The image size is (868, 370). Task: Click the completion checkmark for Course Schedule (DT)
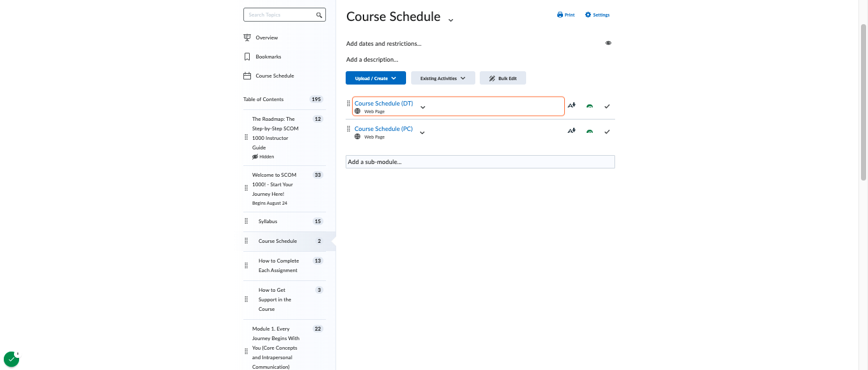(x=607, y=106)
